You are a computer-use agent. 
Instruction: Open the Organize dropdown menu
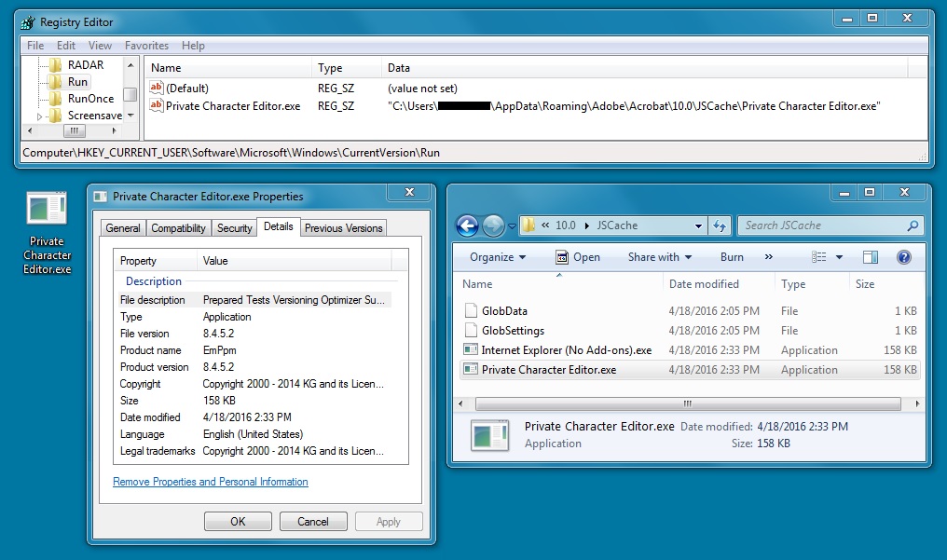tap(498, 257)
